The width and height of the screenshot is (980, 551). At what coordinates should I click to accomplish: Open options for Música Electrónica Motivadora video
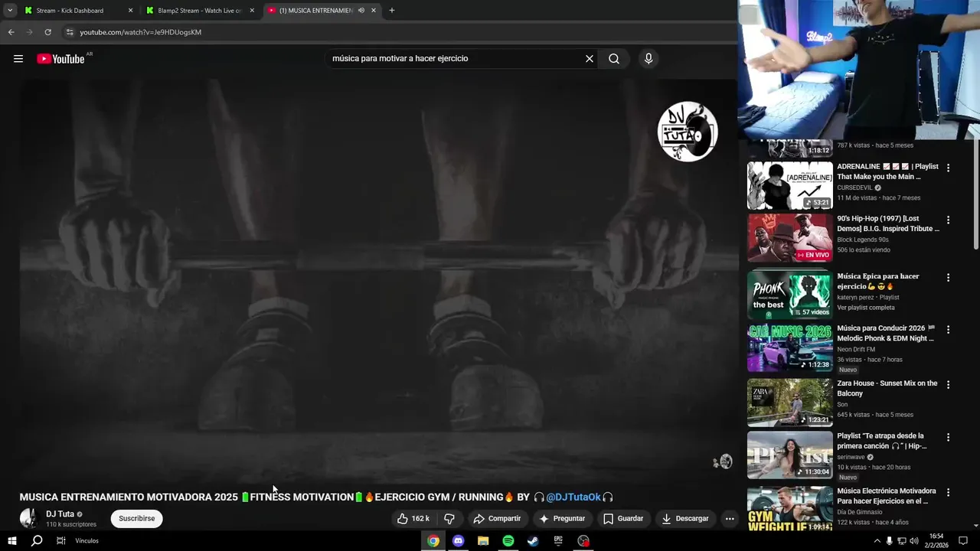[x=948, y=493]
